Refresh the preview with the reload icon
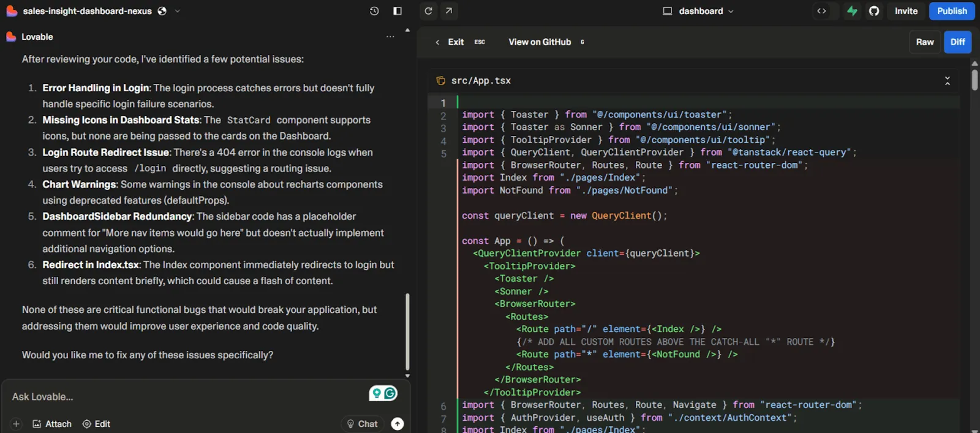 [428, 11]
